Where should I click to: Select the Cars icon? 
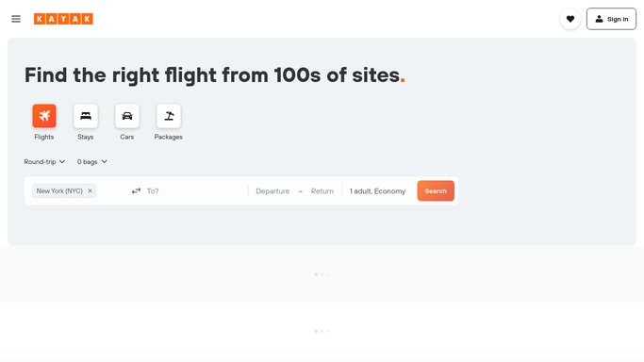pos(127,116)
